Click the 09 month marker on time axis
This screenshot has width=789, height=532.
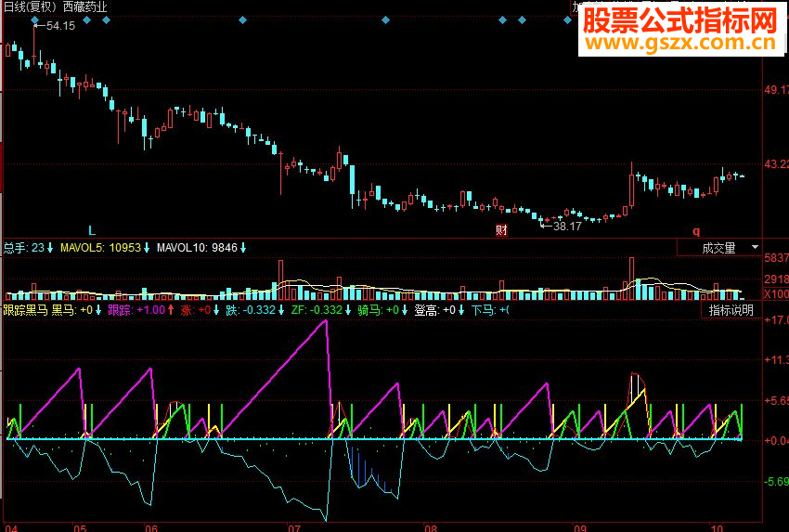point(580,526)
